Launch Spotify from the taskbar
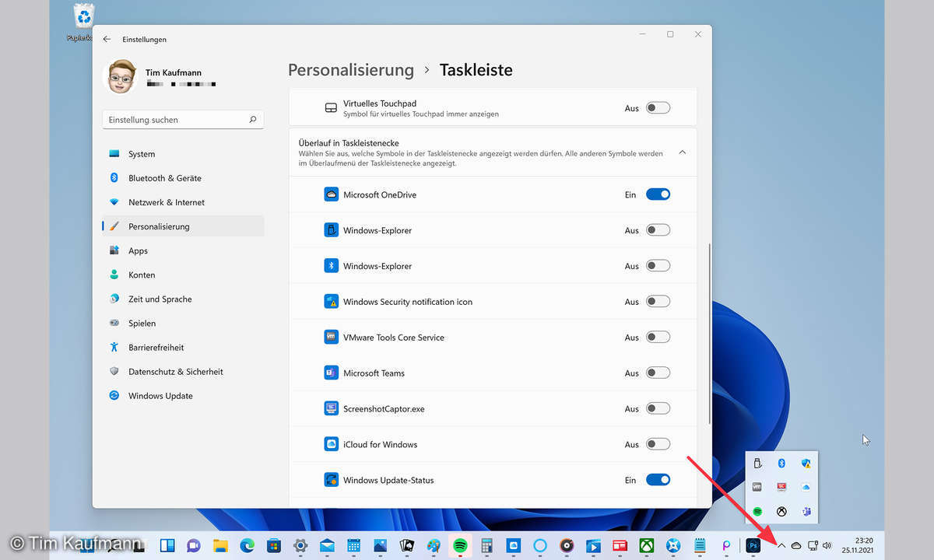934x560 pixels. pos(460,546)
